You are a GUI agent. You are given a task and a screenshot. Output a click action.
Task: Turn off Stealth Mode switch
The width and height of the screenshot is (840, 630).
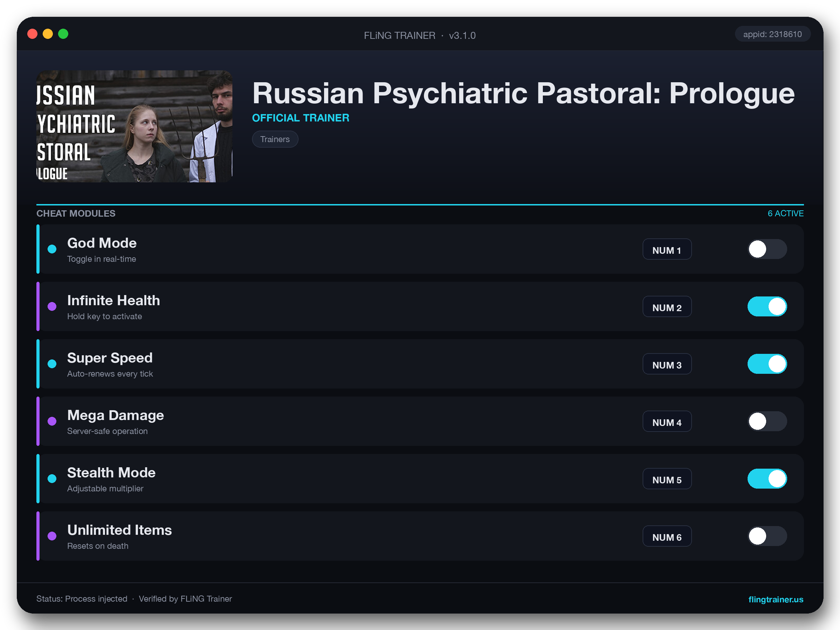(767, 478)
